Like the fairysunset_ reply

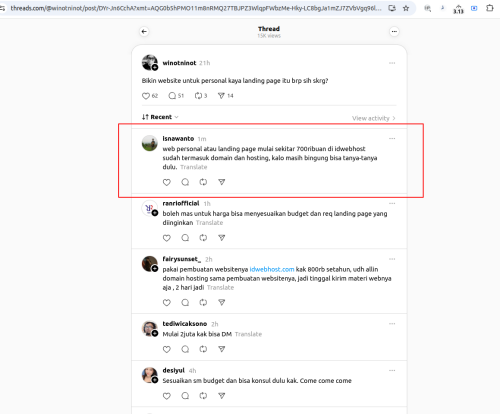(x=167, y=302)
